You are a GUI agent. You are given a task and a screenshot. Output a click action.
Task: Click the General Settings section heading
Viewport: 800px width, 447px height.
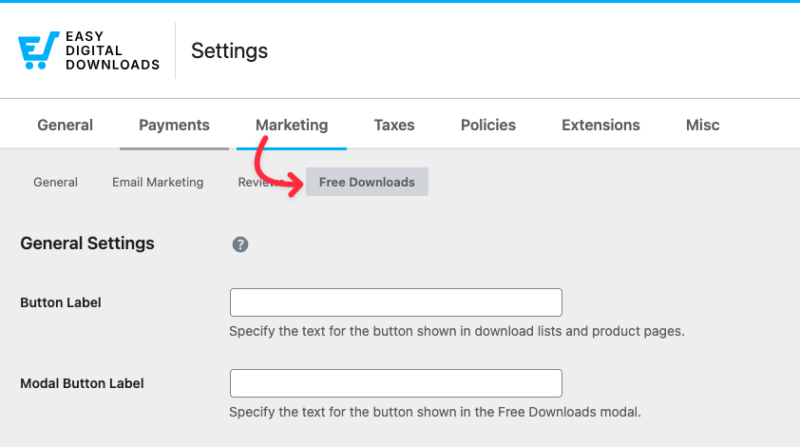87,243
